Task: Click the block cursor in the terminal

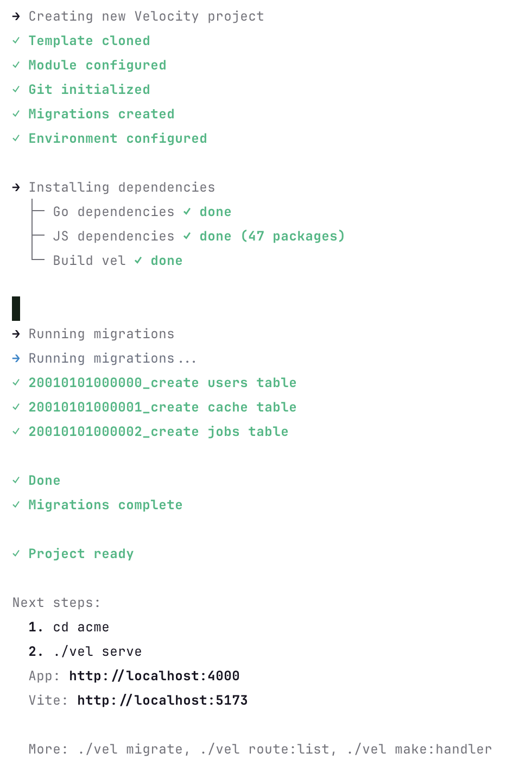Action: (x=16, y=308)
